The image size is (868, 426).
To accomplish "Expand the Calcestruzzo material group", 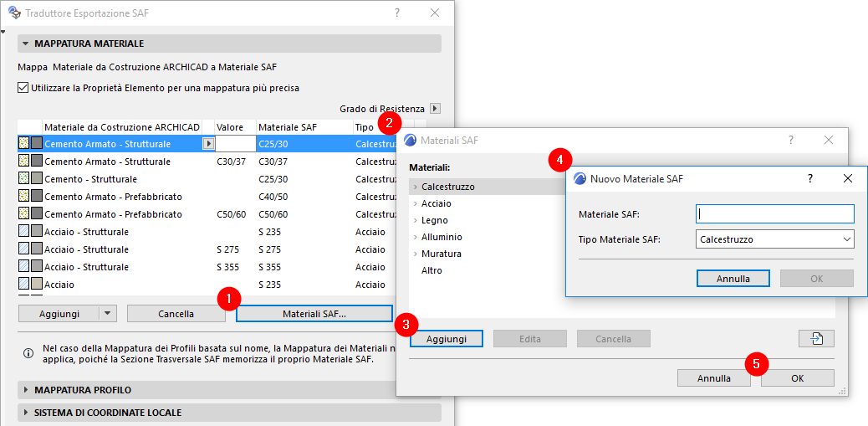I will (x=415, y=187).
